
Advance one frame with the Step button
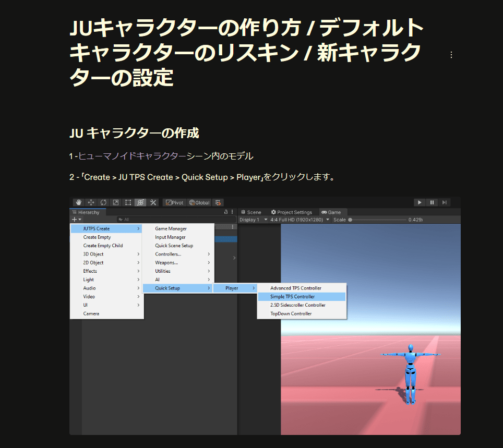tap(444, 202)
